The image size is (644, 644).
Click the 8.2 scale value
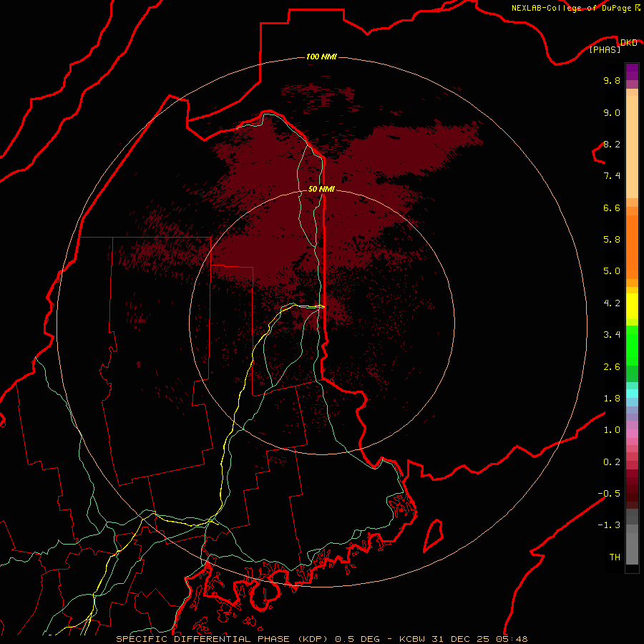point(612,144)
